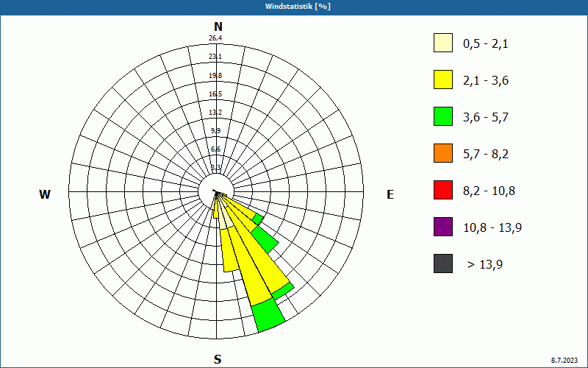
Task: Click the date 8.7.2023
Action: pos(564,361)
